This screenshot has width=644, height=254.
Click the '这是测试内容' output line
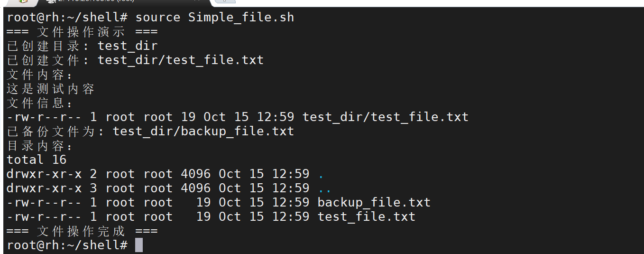tap(51, 89)
